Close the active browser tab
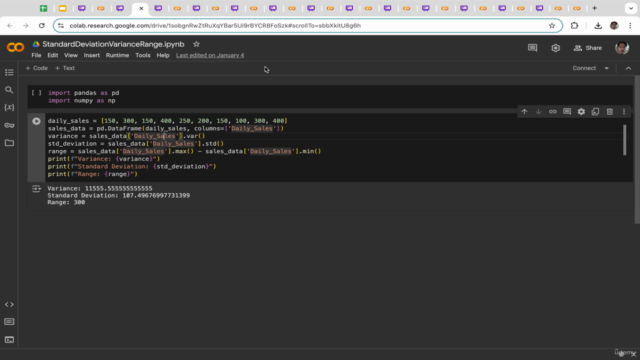 click(141, 8)
